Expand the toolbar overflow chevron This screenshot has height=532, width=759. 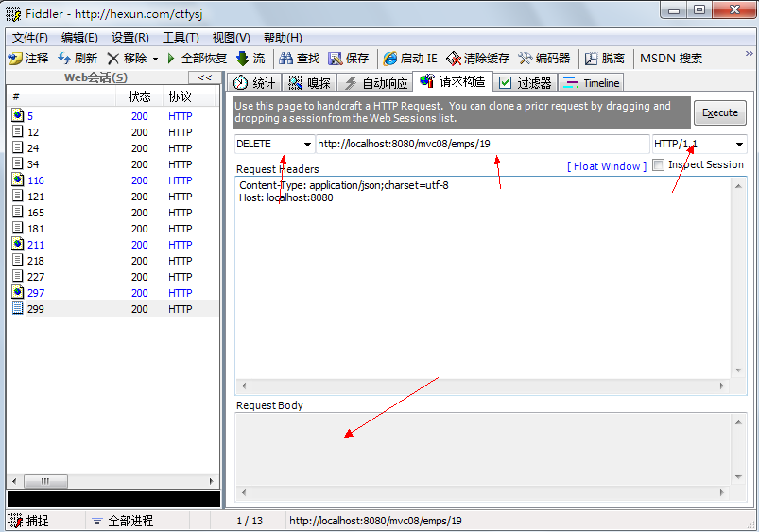[749, 53]
